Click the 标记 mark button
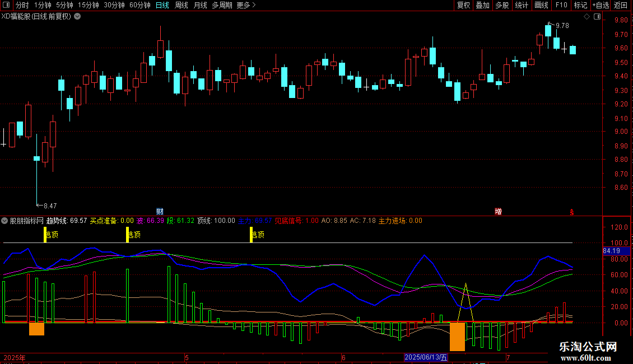 pyautogui.click(x=580, y=5)
